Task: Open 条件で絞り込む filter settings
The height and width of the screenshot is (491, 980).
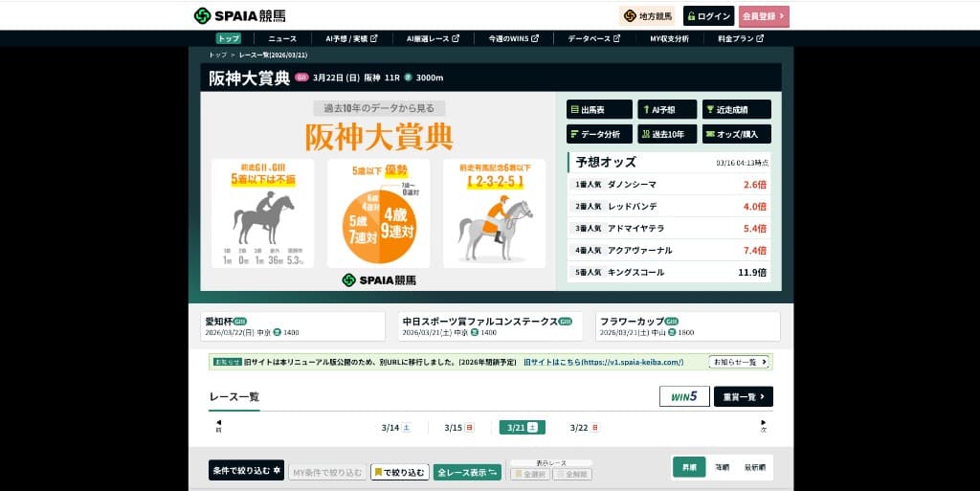Action: point(246,470)
